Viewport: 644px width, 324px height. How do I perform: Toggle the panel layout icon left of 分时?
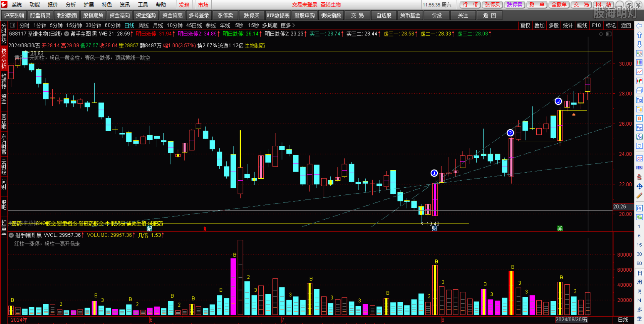[x=12, y=25]
